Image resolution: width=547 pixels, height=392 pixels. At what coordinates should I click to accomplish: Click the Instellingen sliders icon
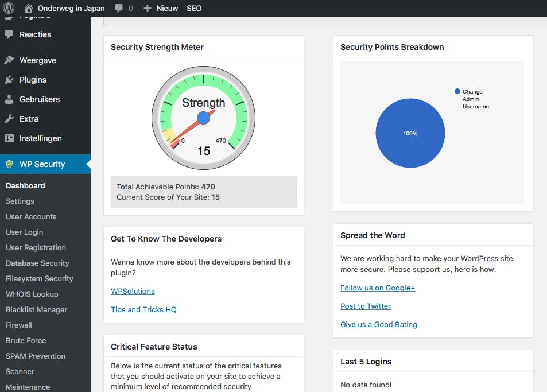9,138
